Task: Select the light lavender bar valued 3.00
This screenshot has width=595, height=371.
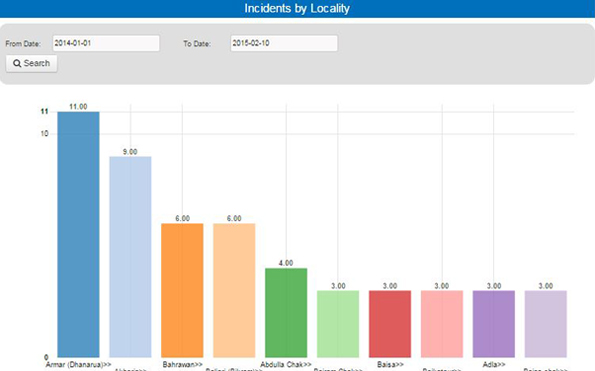Action: pyautogui.click(x=546, y=324)
